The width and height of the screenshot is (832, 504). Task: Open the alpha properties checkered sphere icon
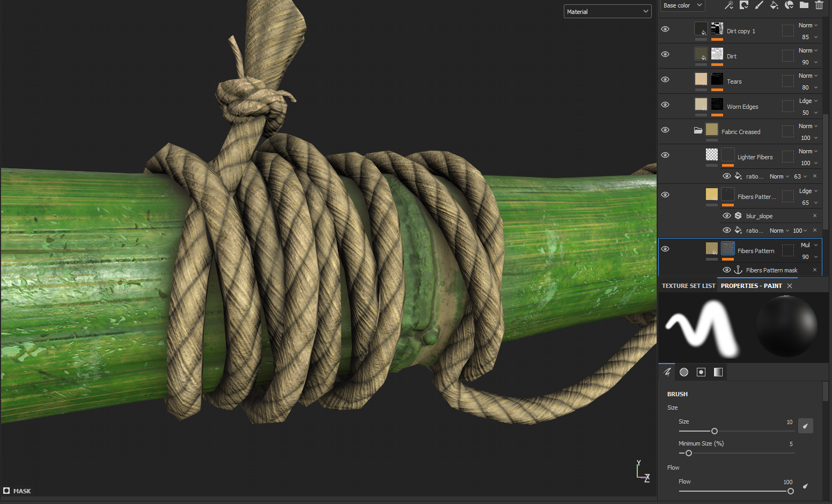pos(684,372)
